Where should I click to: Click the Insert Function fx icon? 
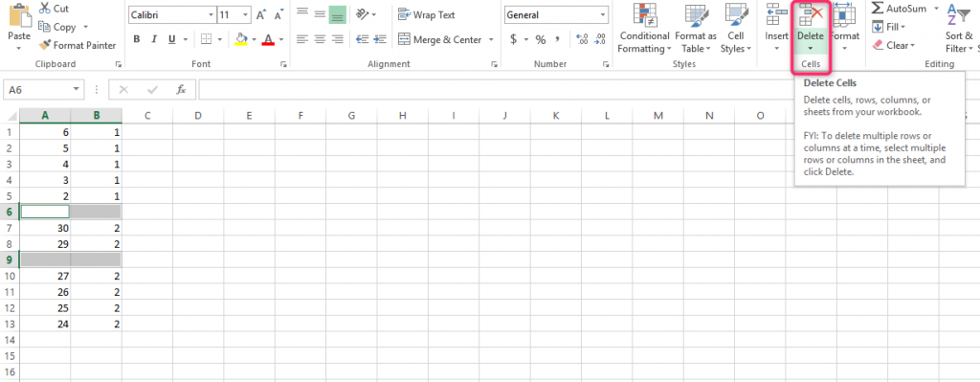tap(181, 90)
